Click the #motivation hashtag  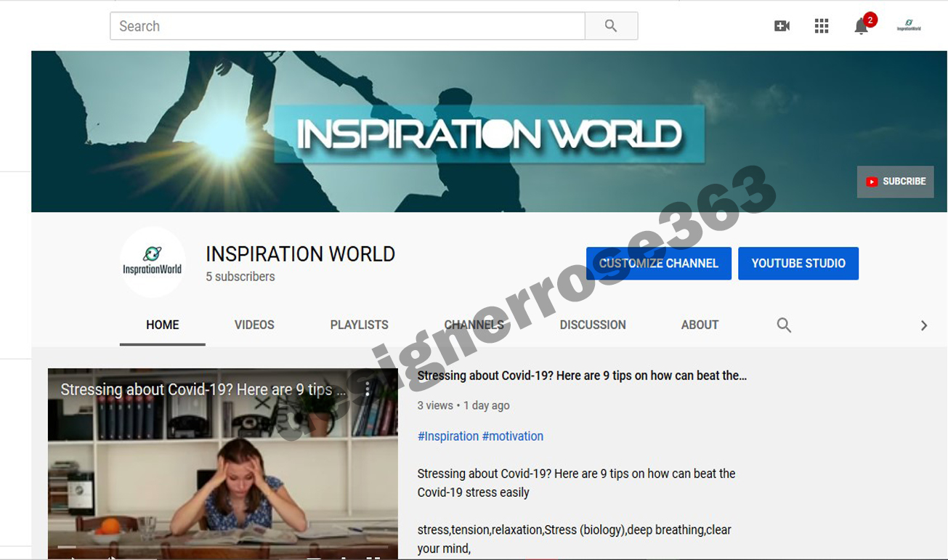(513, 436)
